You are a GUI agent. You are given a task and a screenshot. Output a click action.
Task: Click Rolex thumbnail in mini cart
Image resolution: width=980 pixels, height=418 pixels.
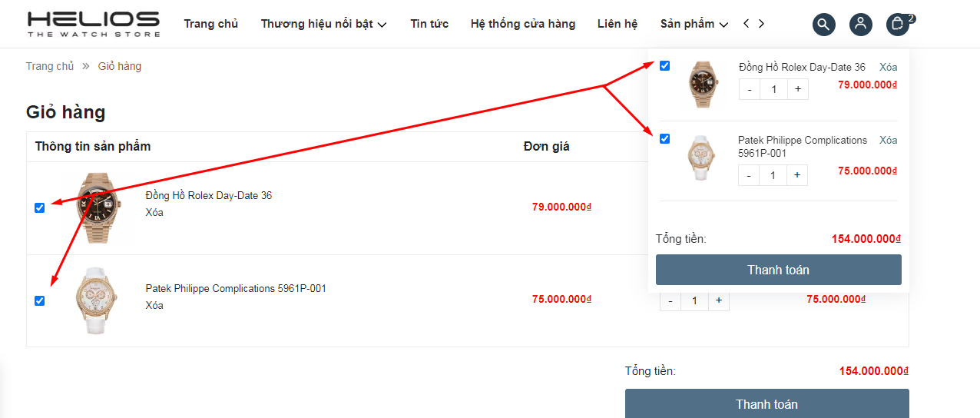pyautogui.click(x=702, y=83)
